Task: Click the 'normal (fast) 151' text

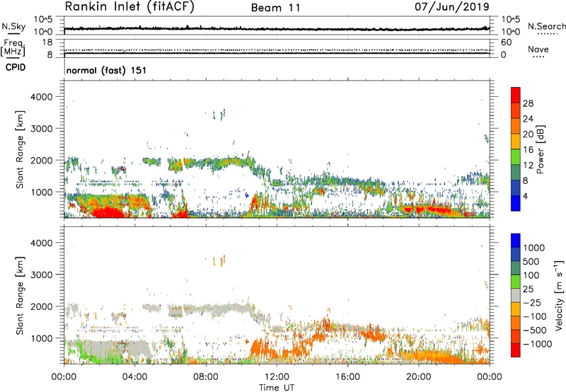Action: [107, 70]
